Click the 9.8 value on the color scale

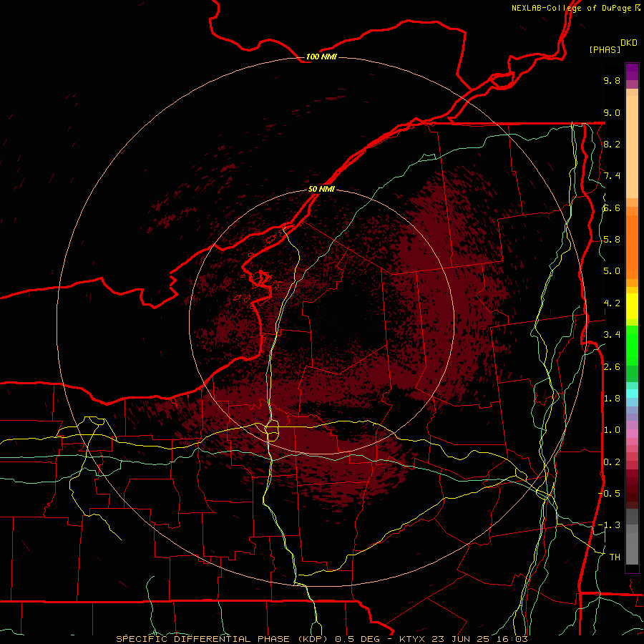click(x=612, y=80)
